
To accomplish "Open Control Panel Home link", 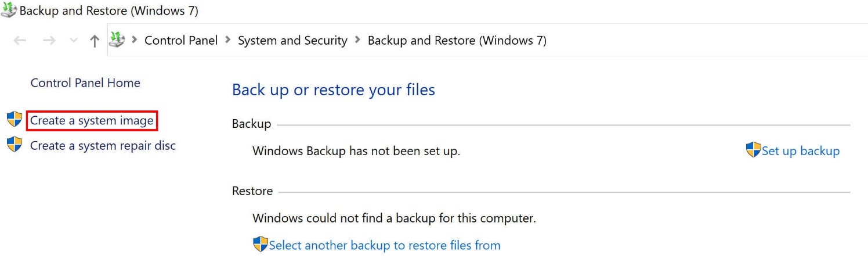I will tap(85, 83).
